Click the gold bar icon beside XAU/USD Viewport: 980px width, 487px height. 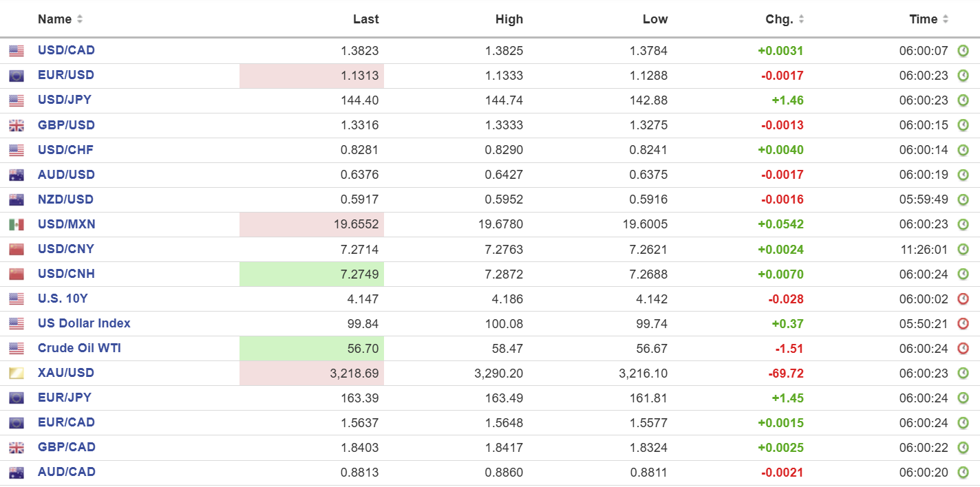pos(17,374)
